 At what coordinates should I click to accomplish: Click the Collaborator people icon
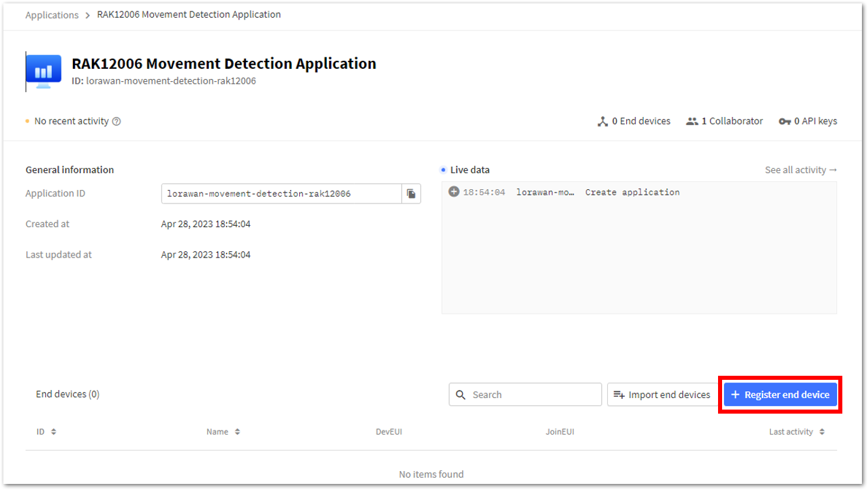(x=692, y=122)
